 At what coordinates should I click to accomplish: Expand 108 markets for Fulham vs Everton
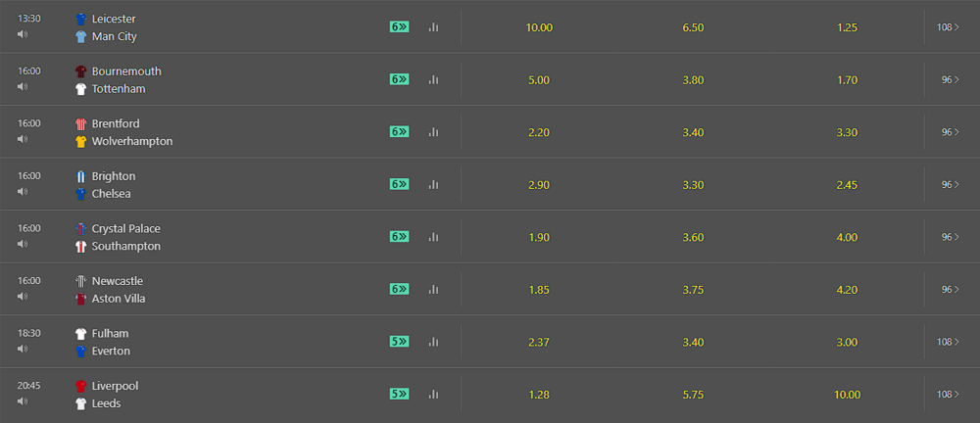pos(948,342)
